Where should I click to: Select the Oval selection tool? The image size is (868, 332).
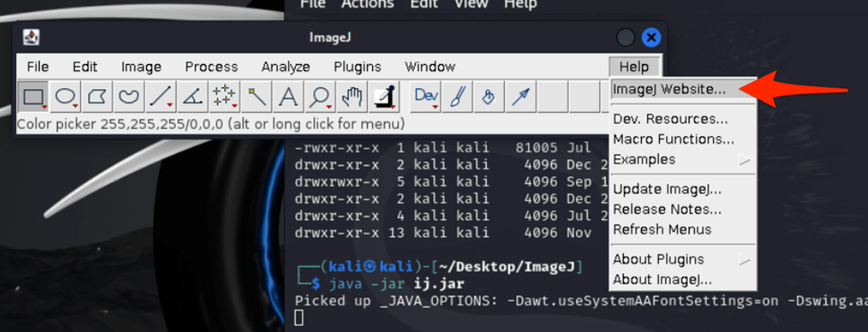coord(66,97)
